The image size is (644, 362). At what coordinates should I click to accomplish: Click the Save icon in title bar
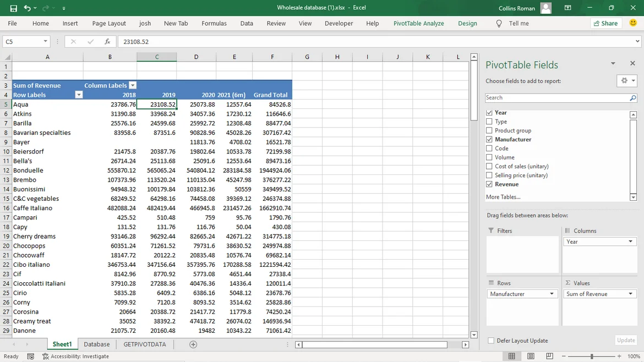(14, 8)
